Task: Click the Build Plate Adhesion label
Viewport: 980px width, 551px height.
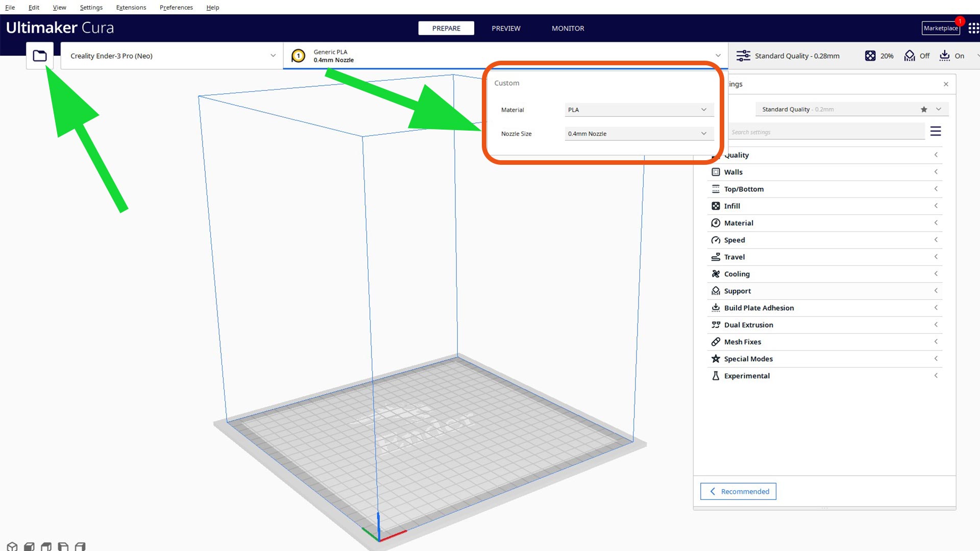Action: tap(759, 308)
